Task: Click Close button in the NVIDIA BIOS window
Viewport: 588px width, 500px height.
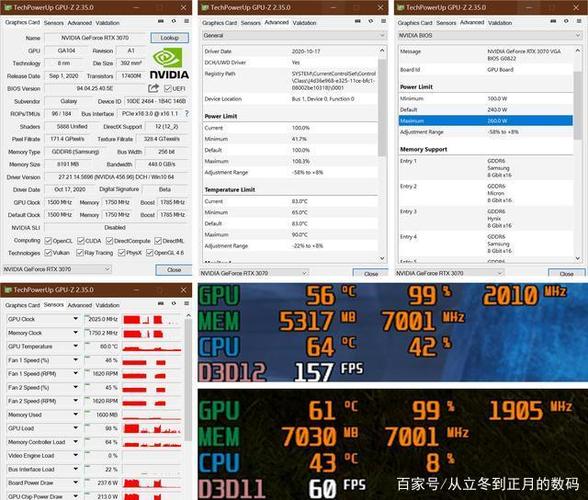Action: [566, 273]
